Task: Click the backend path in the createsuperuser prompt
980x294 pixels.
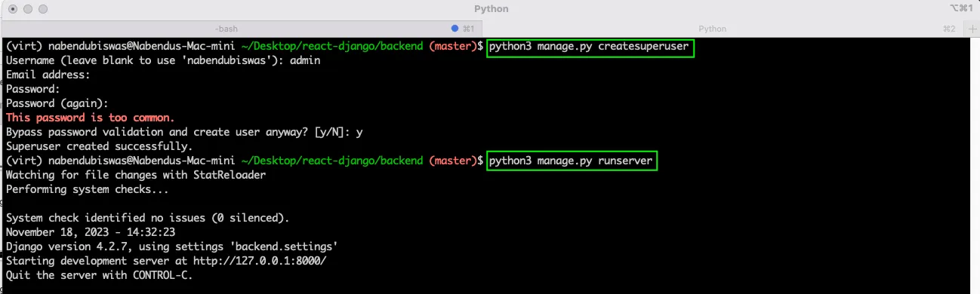Action: click(331, 47)
